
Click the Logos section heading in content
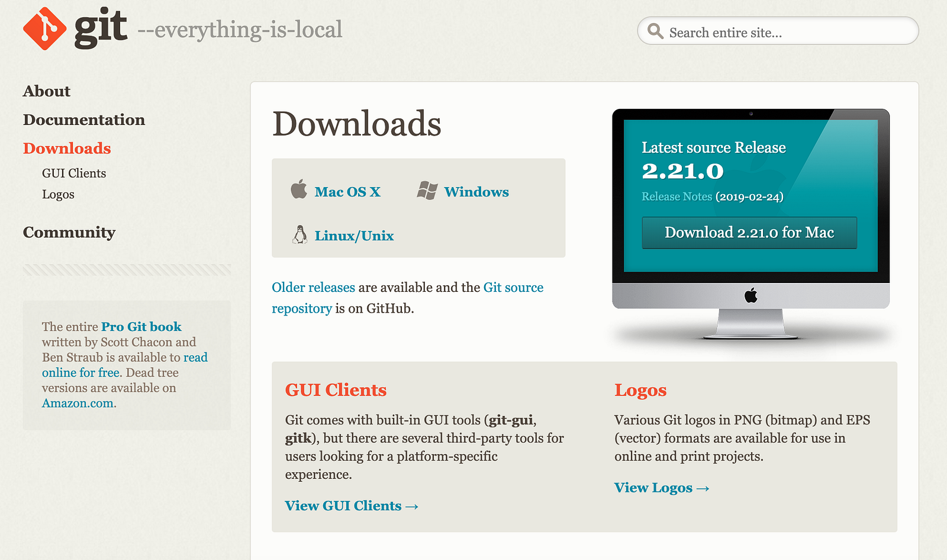pyautogui.click(x=640, y=391)
